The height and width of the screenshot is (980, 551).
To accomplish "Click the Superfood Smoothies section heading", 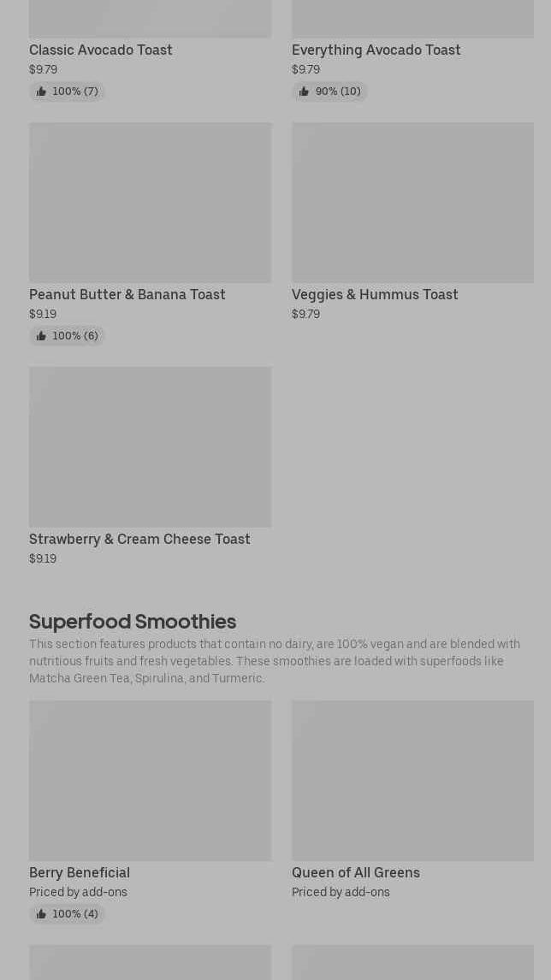I will (133, 621).
